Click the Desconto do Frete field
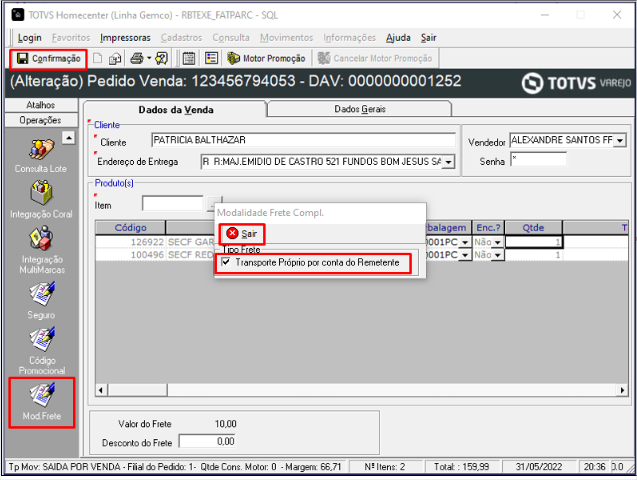637x480 pixels. pyautogui.click(x=207, y=441)
